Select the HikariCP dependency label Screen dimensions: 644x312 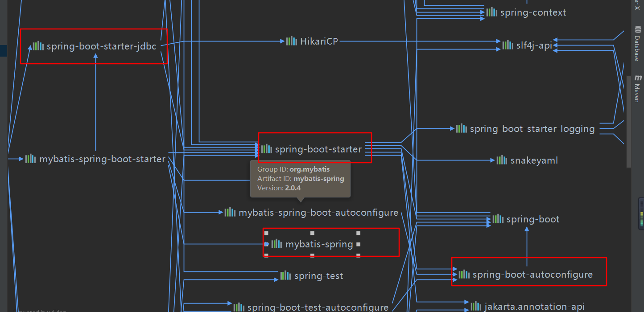[319, 41]
